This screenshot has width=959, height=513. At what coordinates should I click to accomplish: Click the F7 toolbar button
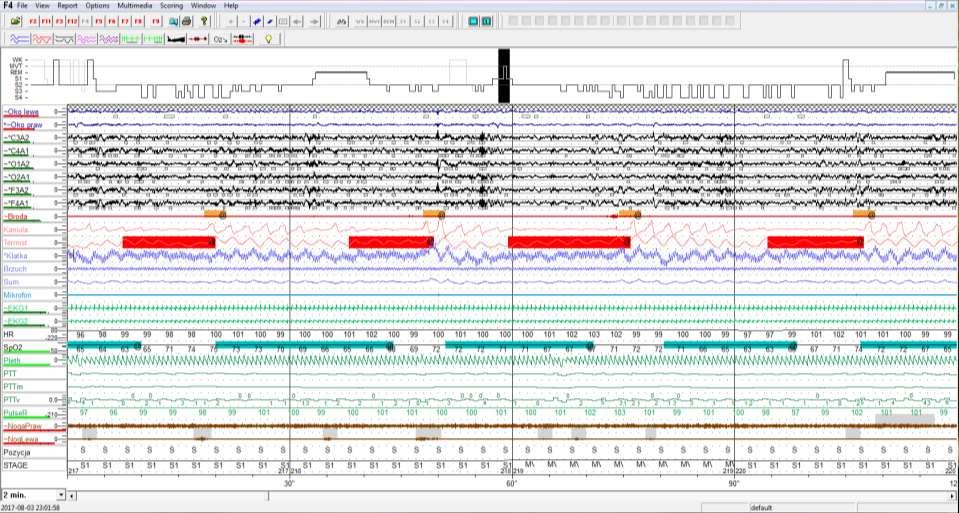pos(125,21)
